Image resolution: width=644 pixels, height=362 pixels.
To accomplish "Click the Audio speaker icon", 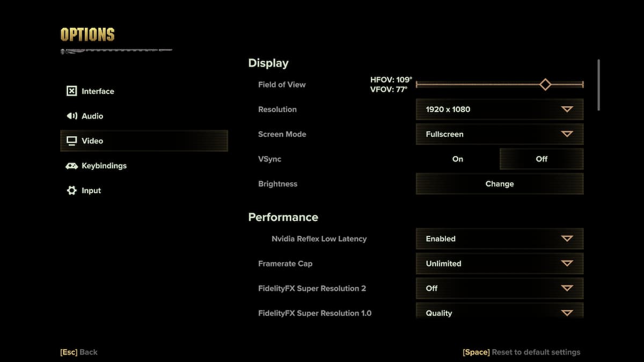I will (x=71, y=116).
